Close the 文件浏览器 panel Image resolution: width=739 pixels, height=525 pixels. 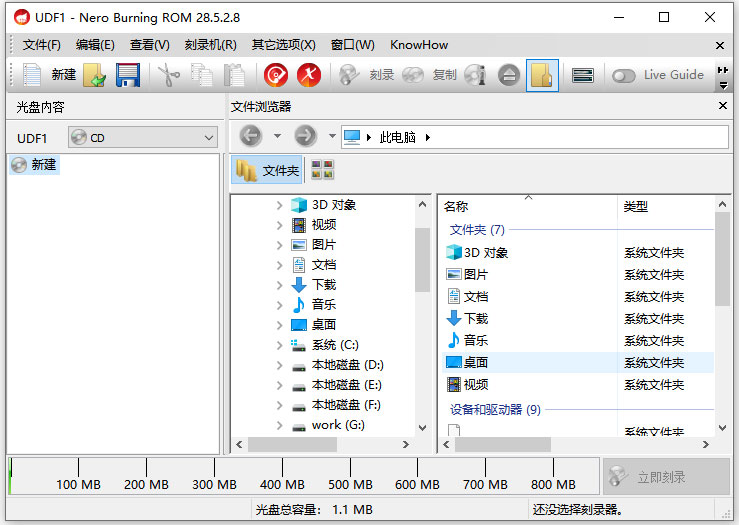tap(723, 106)
